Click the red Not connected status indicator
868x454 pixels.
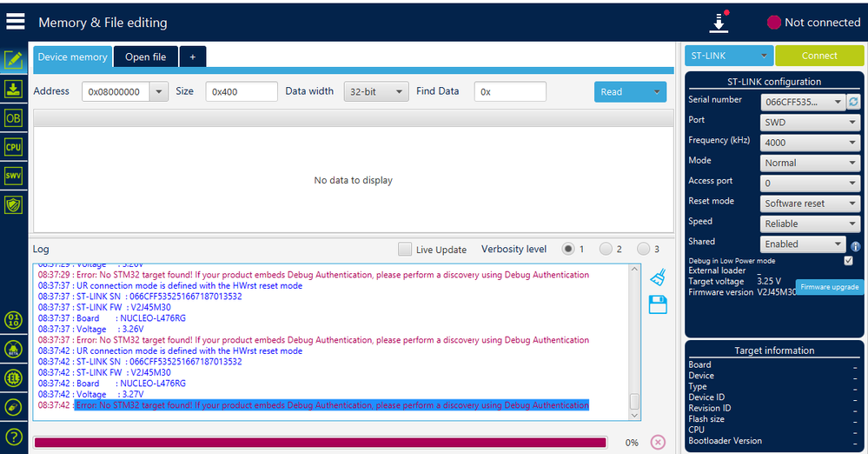tap(774, 22)
